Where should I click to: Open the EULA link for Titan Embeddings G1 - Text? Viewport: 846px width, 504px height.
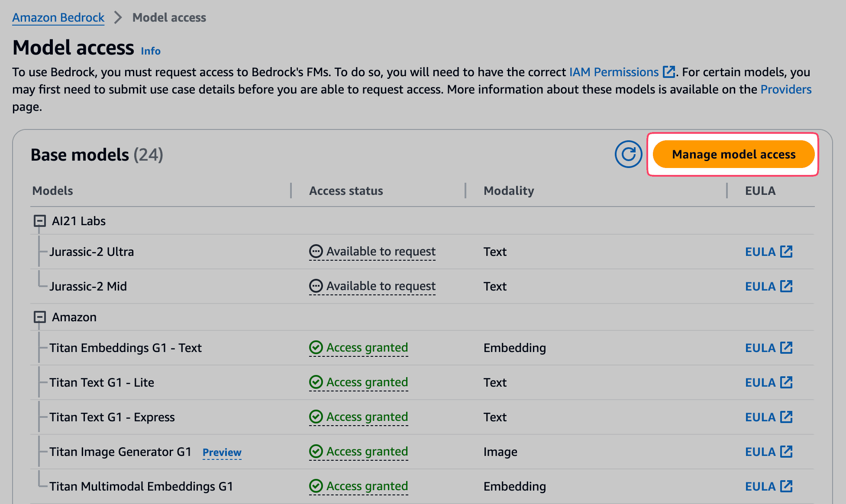(769, 348)
